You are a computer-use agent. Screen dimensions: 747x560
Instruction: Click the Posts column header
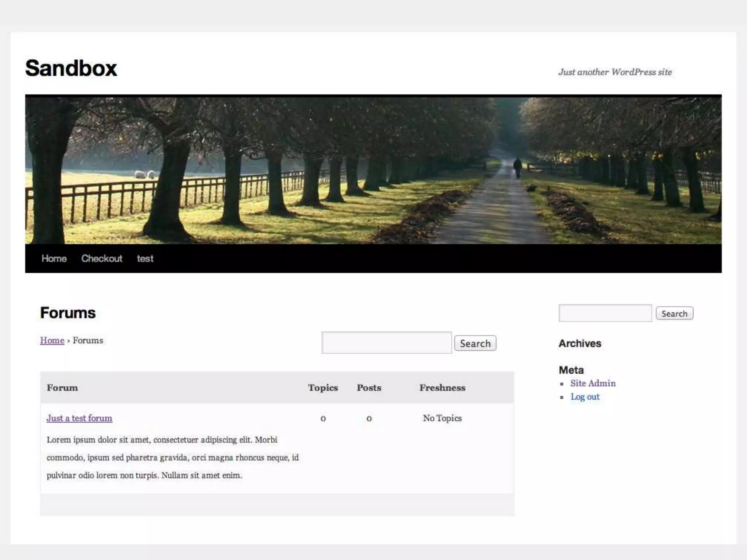(369, 388)
